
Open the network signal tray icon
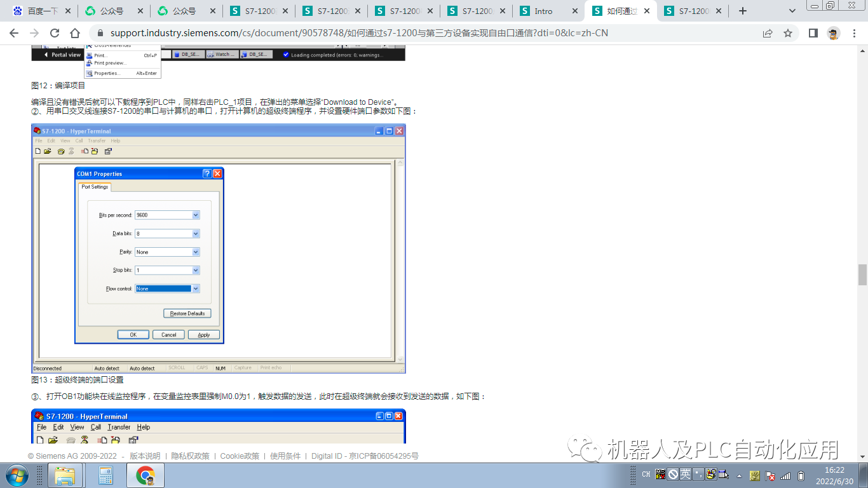coord(785,475)
